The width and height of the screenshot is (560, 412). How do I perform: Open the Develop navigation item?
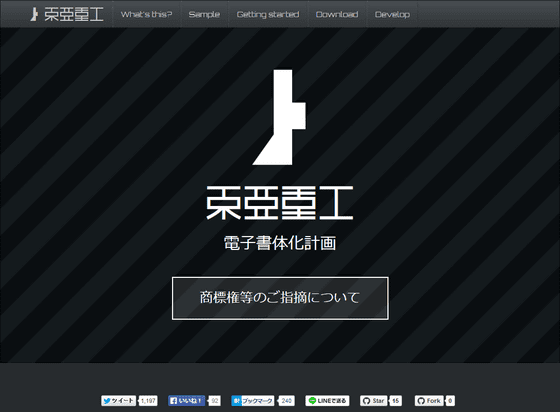(x=392, y=14)
